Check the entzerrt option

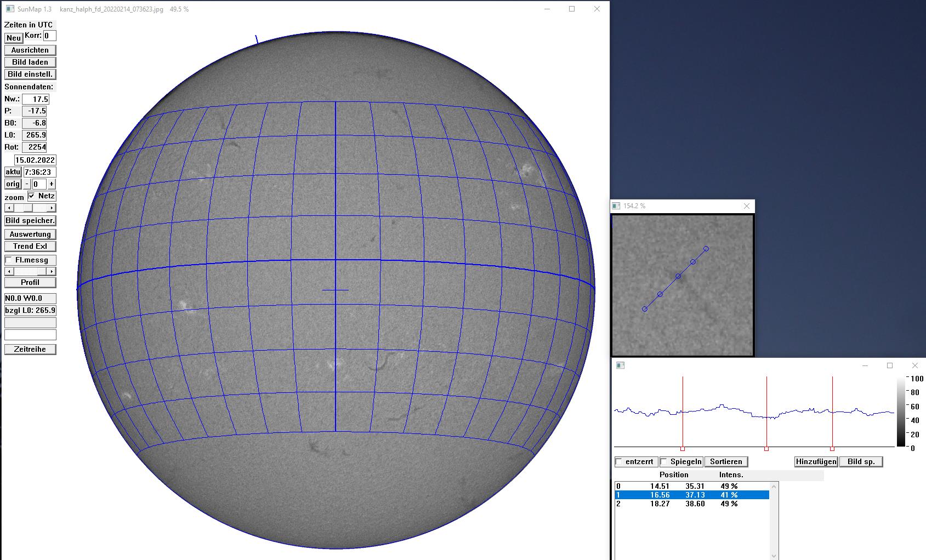coord(619,462)
